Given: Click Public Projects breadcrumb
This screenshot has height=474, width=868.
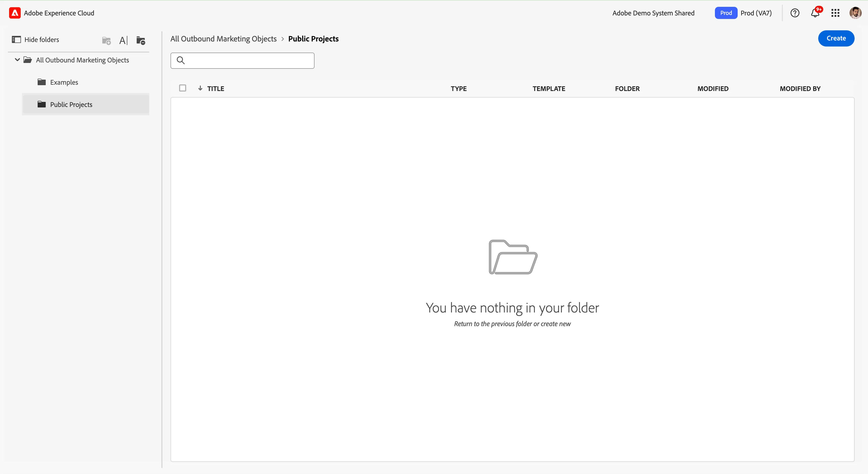Looking at the screenshot, I should click(313, 39).
